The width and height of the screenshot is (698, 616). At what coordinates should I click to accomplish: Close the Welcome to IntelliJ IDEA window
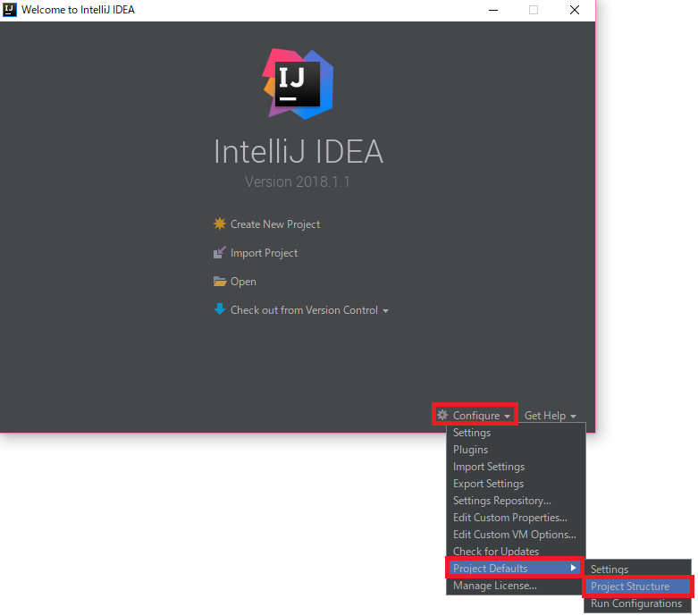[575, 10]
